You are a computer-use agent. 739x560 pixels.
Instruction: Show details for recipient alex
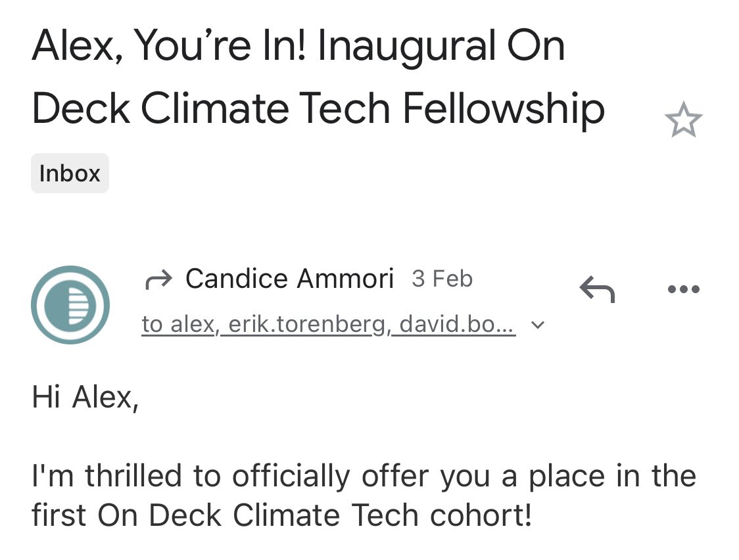click(x=192, y=324)
